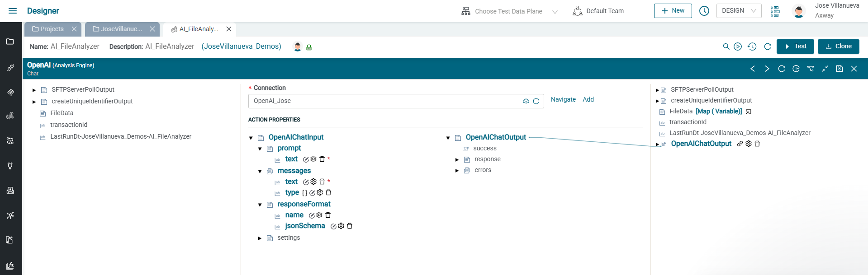Open the JoseVillanueva_Demos project link
The image size is (868, 275).
pyautogui.click(x=242, y=47)
